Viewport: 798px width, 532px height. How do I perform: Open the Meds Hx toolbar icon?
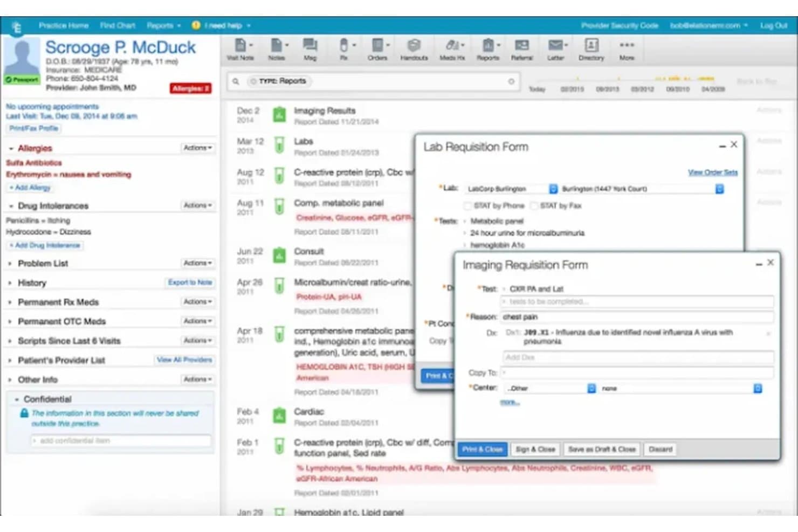[x=452, y=49]
